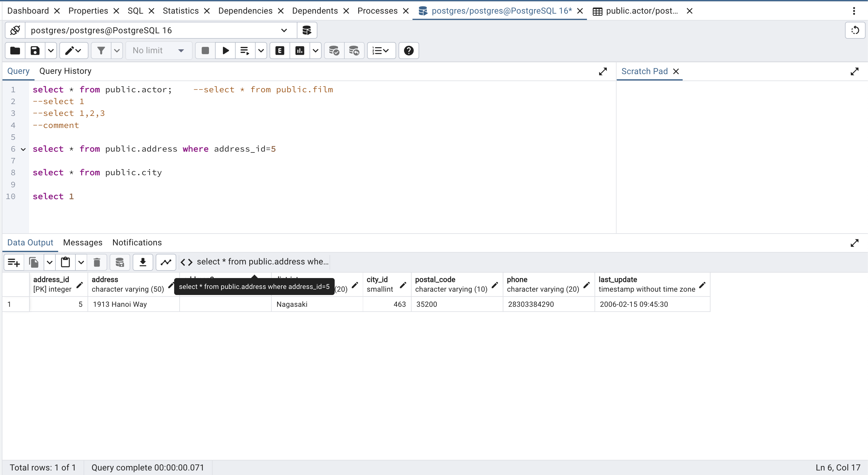Viewport: 868px width, 475px height.
Task: Open the Messages tab
Action: click(83, 242)
